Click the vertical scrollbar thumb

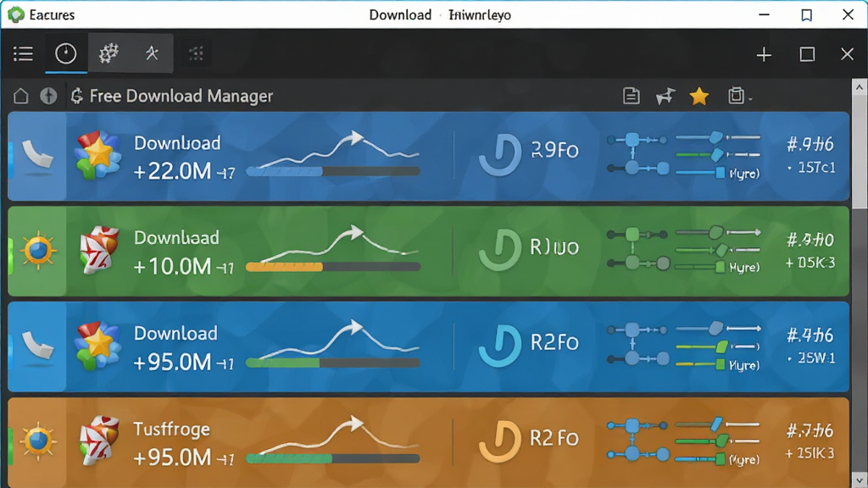click(x=860, y=151)
